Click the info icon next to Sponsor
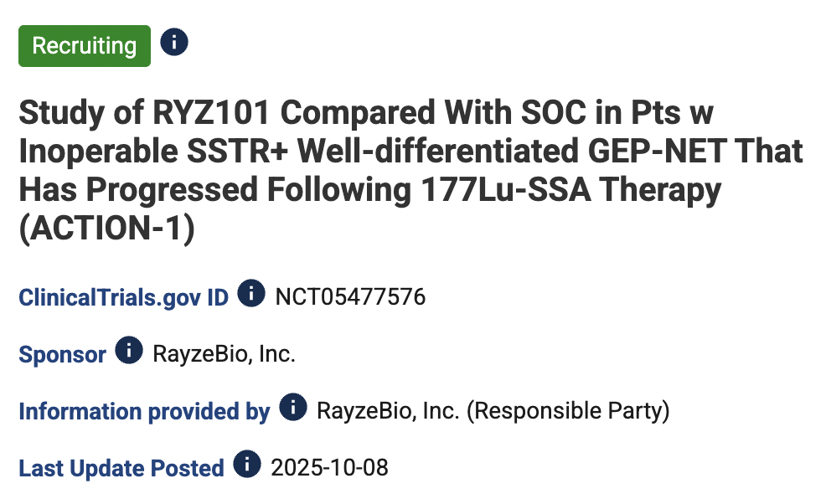826x504 pixels. (x=128, y=351)
